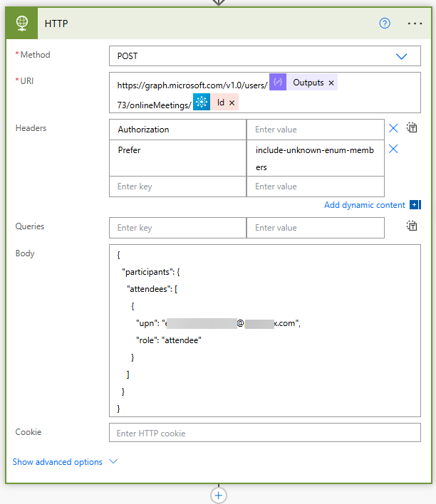Click the Authorization header key field
Screen dimensions: 436x504
[177, 130]
